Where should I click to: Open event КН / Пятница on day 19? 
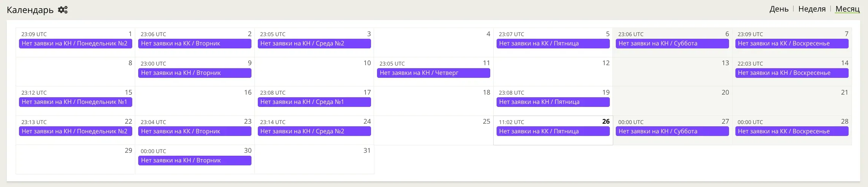pos(553,102)
